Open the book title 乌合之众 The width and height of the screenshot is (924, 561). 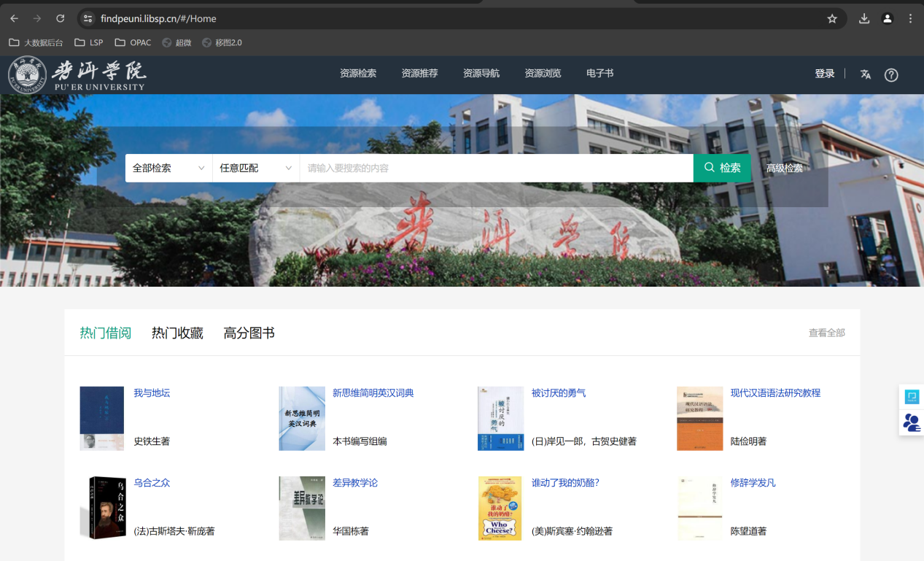pyautogui.click(x=152, y=483)
